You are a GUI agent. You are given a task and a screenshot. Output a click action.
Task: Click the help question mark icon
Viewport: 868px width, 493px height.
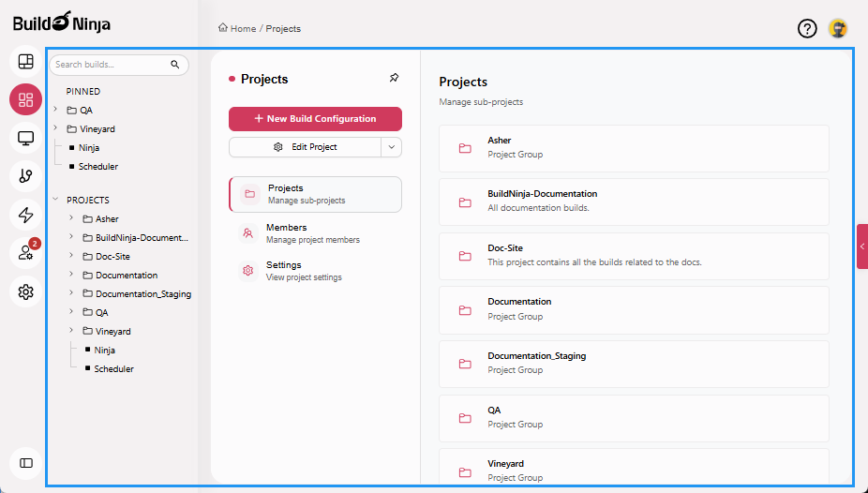(807, 28)
